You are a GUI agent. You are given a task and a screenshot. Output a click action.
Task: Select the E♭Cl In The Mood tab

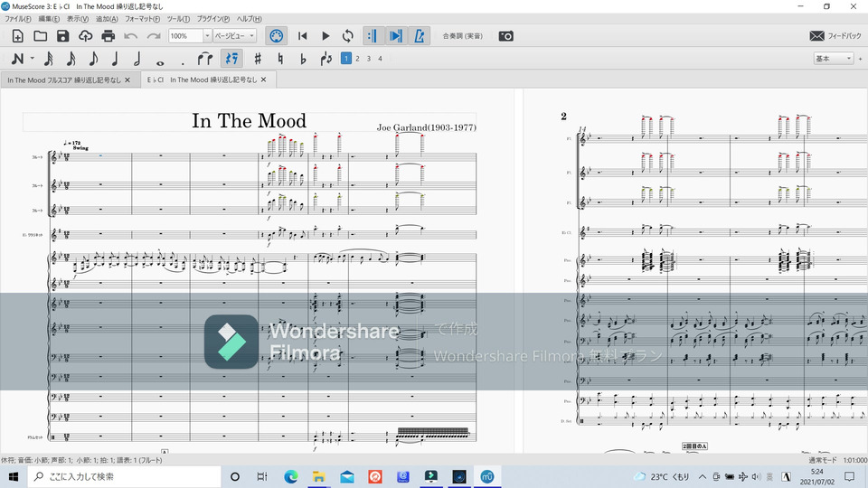click(202, 80)
